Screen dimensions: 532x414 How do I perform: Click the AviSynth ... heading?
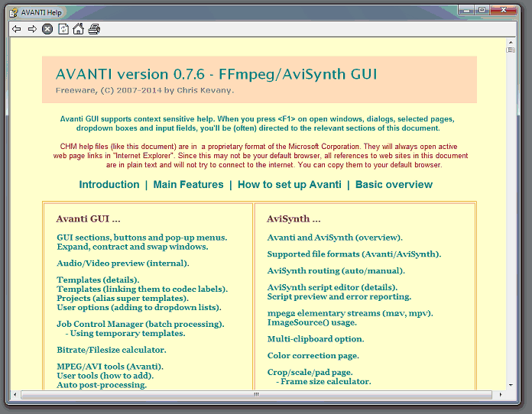(x=294, y=218)
